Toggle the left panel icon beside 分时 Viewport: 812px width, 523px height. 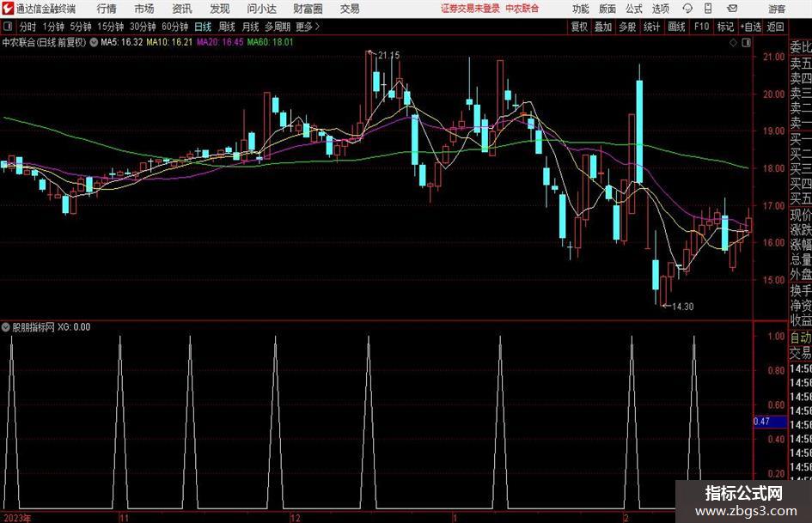[8, 27]
